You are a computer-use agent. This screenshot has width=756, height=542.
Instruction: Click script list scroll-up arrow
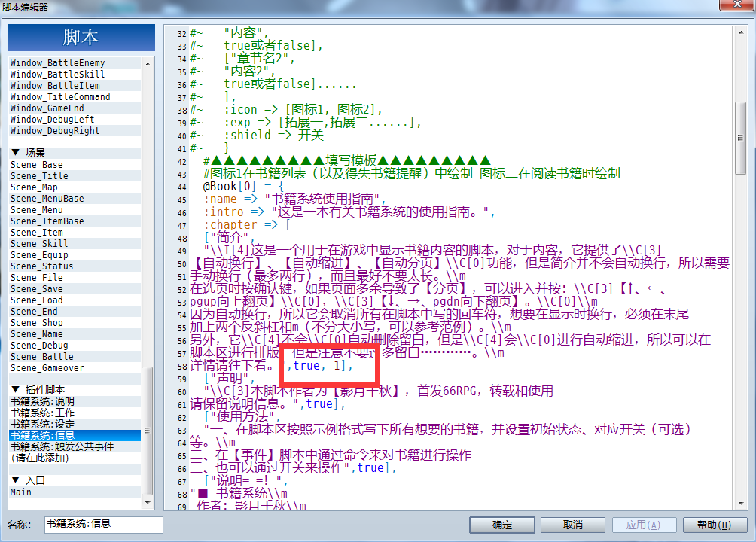point(148,64)
